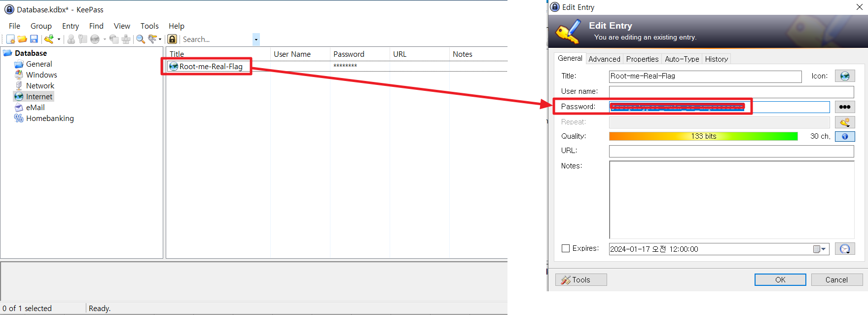
Task: Open the File menu
Action: [x=14, y=26]
